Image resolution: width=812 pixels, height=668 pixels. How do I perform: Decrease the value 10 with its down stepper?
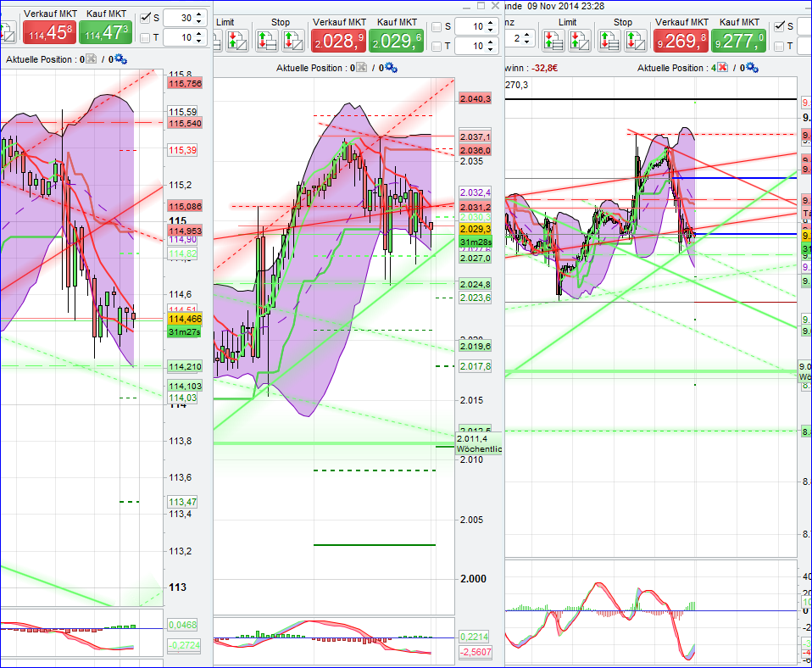(198, 43)
